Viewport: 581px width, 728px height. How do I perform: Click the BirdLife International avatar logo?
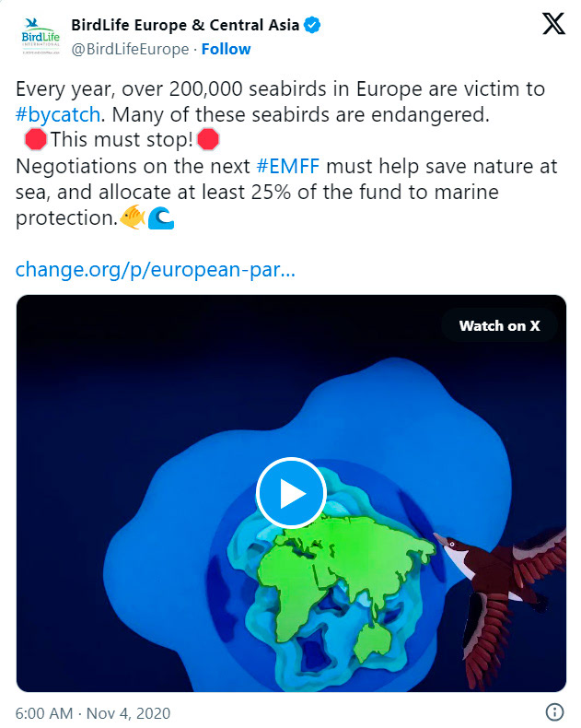tap(41, 36)
